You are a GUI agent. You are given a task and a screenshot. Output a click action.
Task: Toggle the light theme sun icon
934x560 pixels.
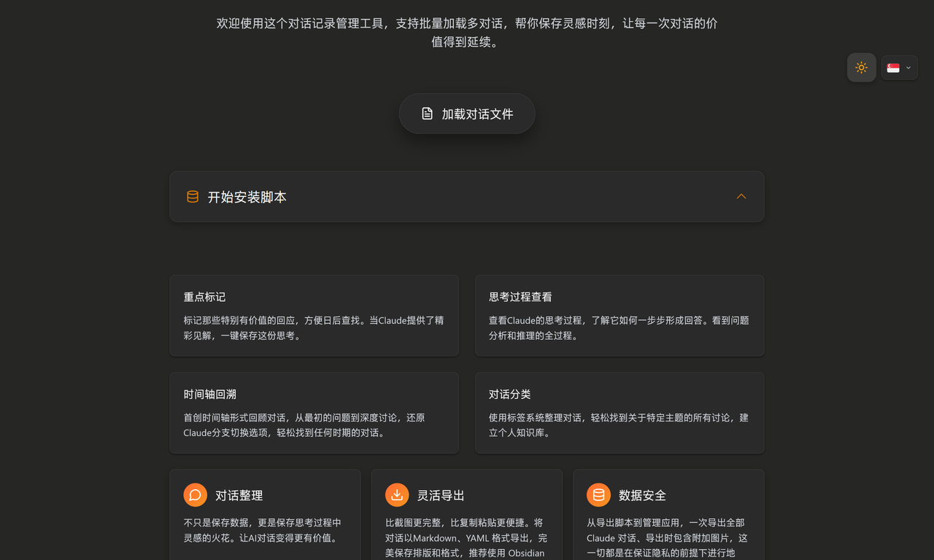pyautogui.click(x=862, y=67)
